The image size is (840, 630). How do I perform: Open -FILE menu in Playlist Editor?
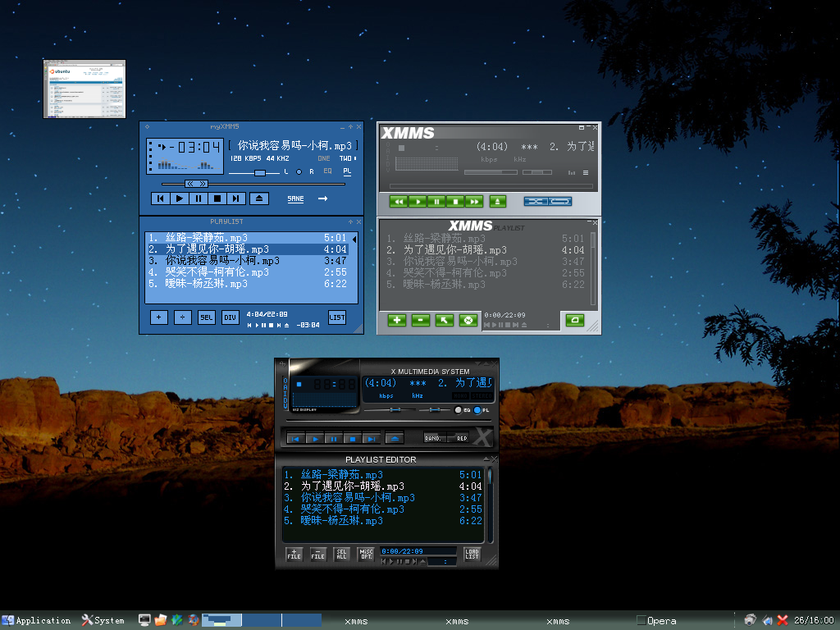(x=318, y=555)
